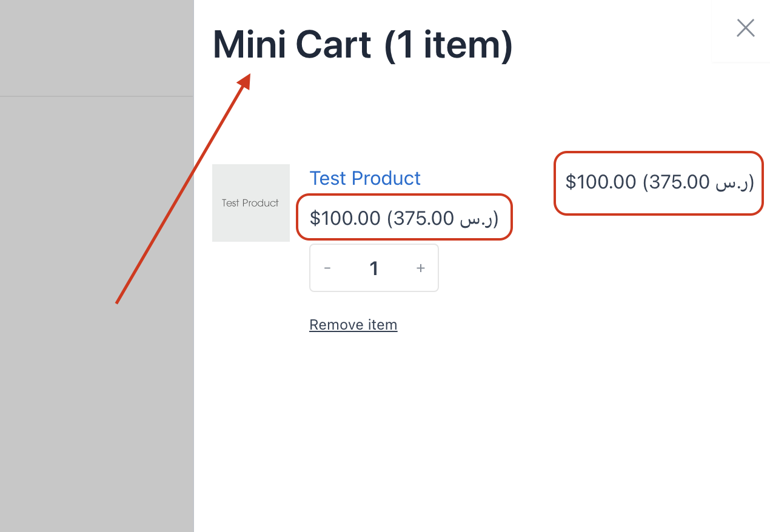770x532 pixels.
Task: Dismiss the cart via the gray overlay
Action: tap(96, 364)
